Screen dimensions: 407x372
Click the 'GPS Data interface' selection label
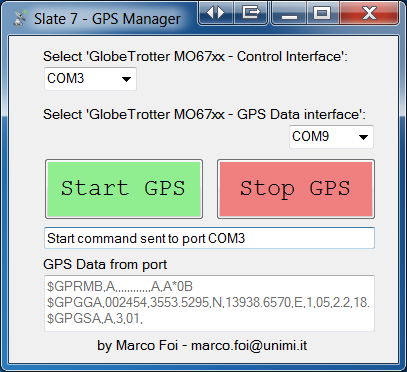[x=204, y=115]
